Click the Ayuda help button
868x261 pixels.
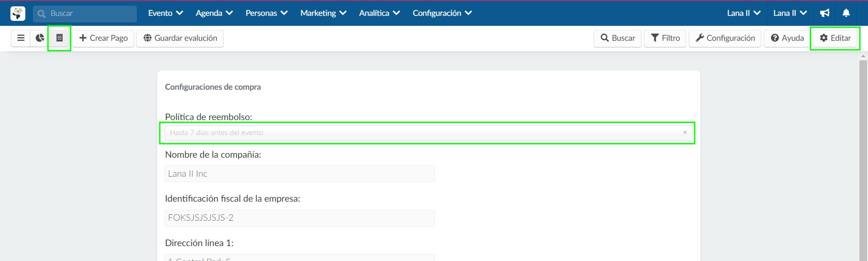click(787, 38)
